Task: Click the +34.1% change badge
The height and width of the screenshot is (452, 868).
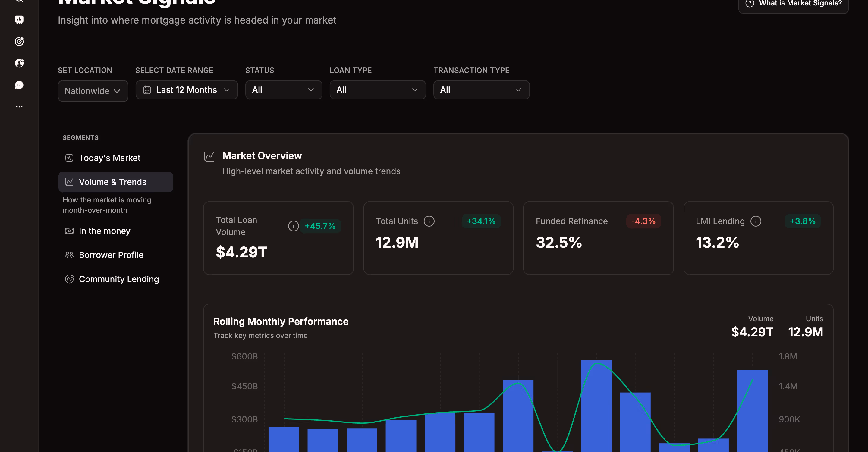Action: pyautogui.click(x=481, y=221)
